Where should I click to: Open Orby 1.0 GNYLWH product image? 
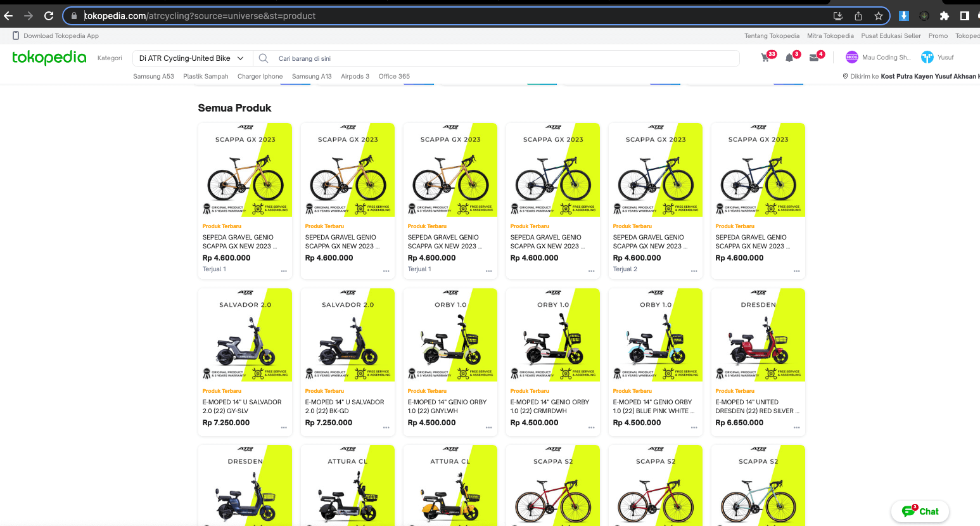click(450, 335)
